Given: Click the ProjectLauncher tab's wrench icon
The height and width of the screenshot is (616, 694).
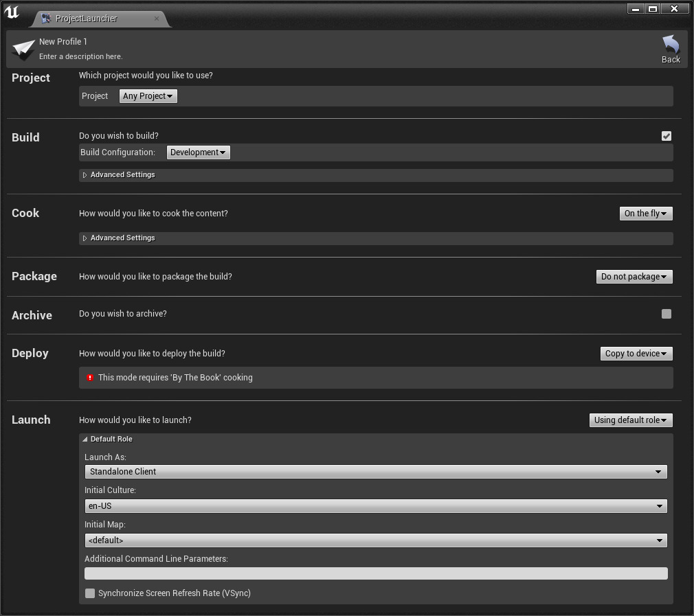Looking at the screenshot, I should pos(45,19).
